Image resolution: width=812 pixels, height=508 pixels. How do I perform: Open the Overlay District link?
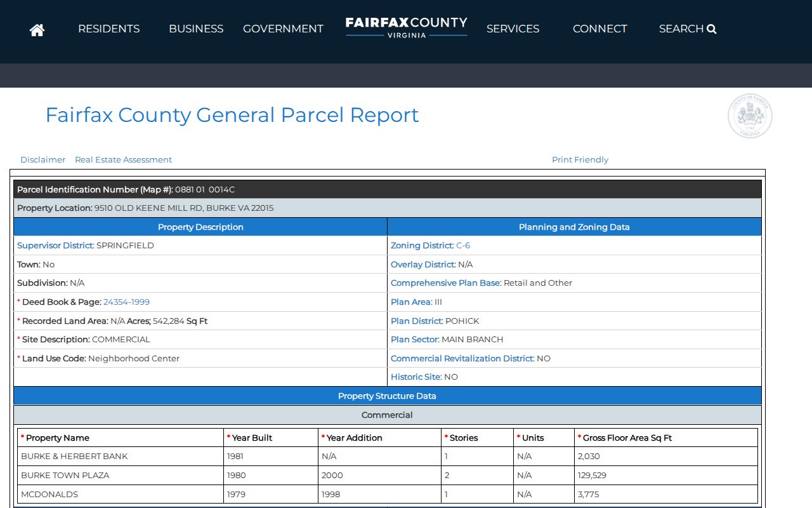tap(422, 264)
